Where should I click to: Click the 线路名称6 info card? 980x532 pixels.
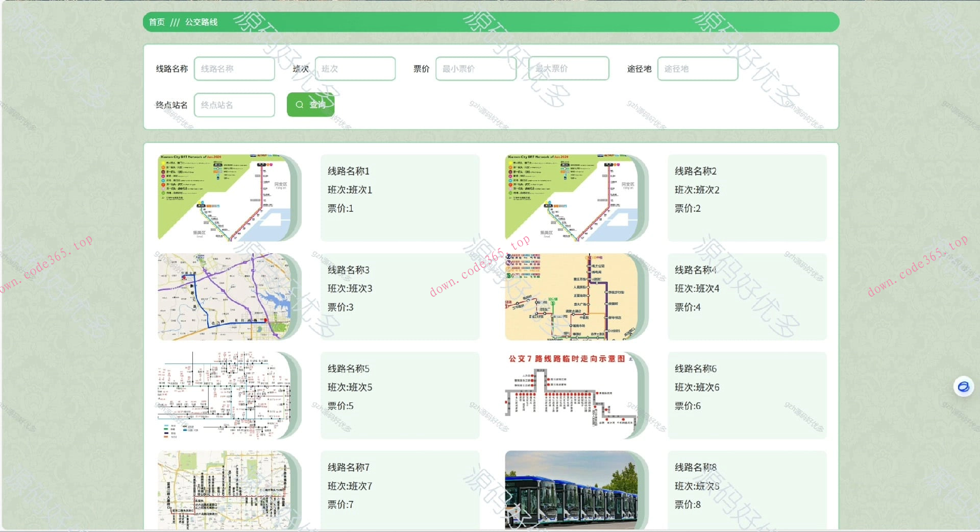pos(747,395)
